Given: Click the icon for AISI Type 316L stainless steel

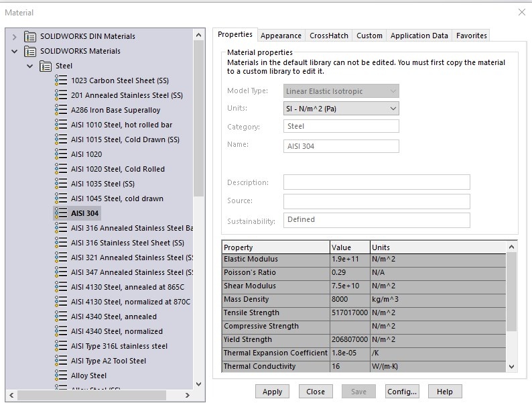Looking at the screenshot, I should [x=61, y=346].
